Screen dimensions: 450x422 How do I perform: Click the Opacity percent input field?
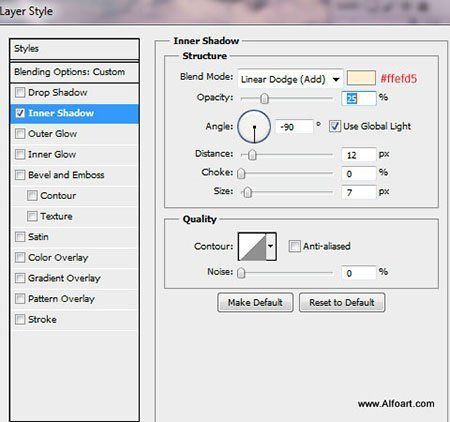(359, 99)
